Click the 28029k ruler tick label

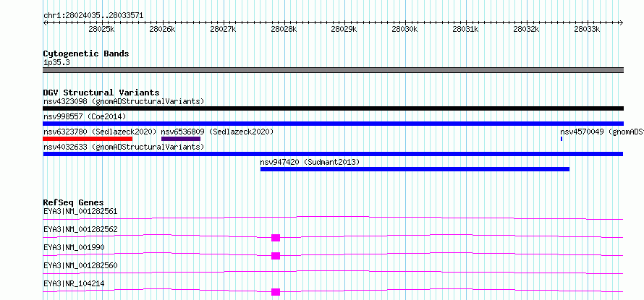pyautogui.click(x=344, y=29)
